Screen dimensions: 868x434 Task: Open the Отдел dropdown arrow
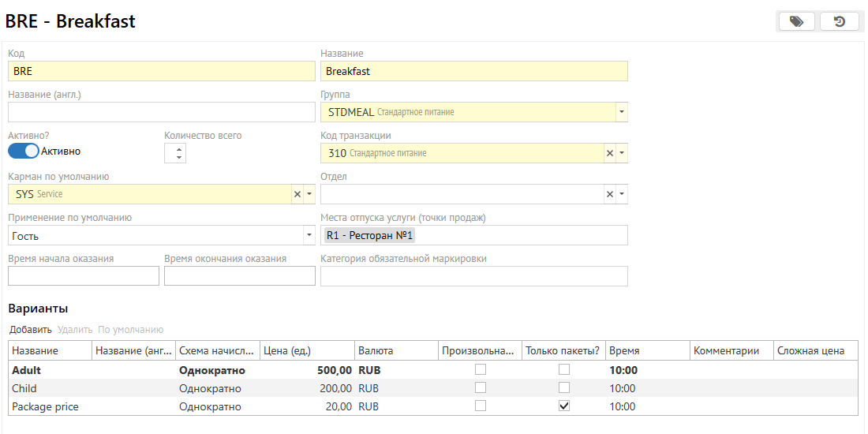622,194
